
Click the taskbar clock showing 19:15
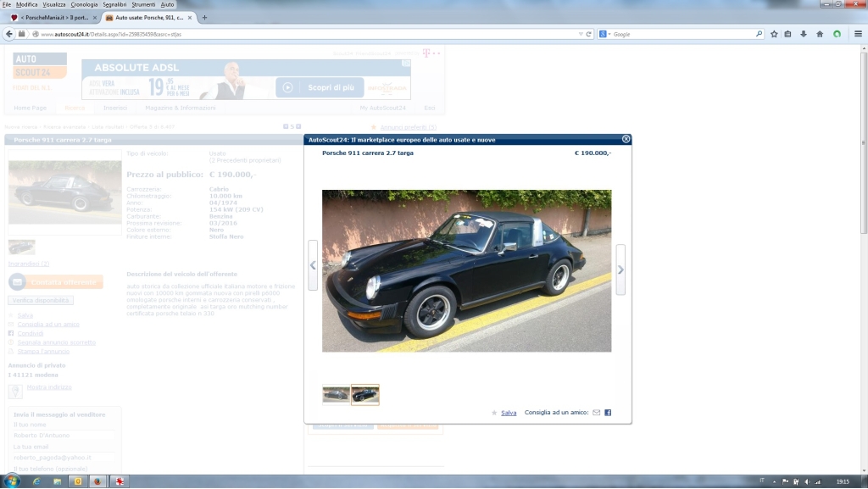click(843, 481)
